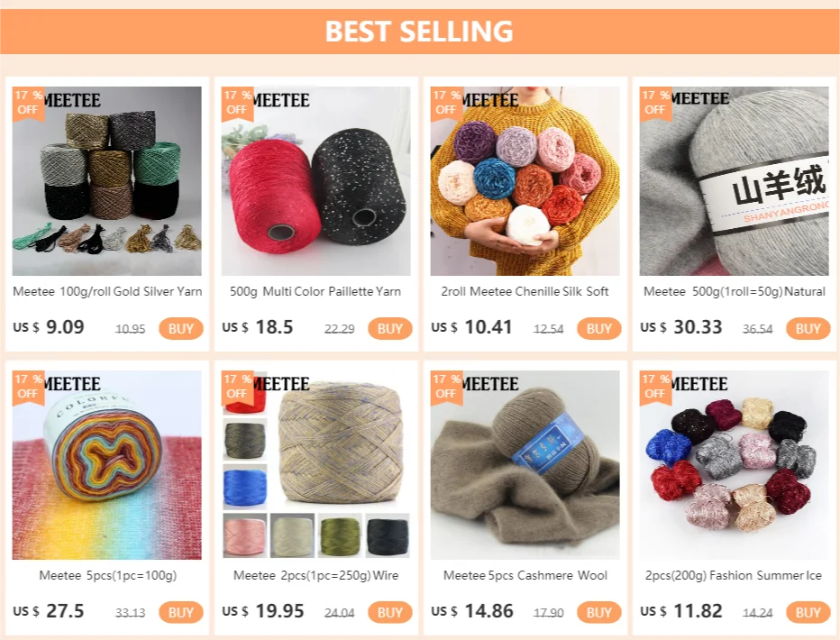This screenshot has height=640, width=840.
Task: Open the colorful rainbow yarn cake image
Action: (107, 465)
